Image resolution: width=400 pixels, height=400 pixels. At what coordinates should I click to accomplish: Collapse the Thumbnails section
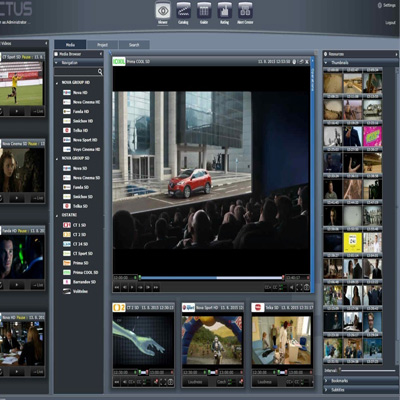point(325,63)
